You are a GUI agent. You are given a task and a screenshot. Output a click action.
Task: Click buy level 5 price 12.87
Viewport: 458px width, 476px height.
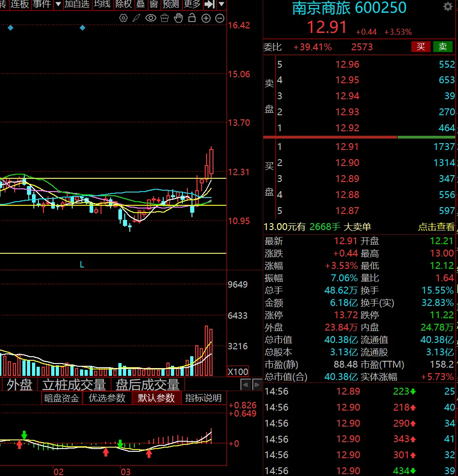click(x=347, y=211)
